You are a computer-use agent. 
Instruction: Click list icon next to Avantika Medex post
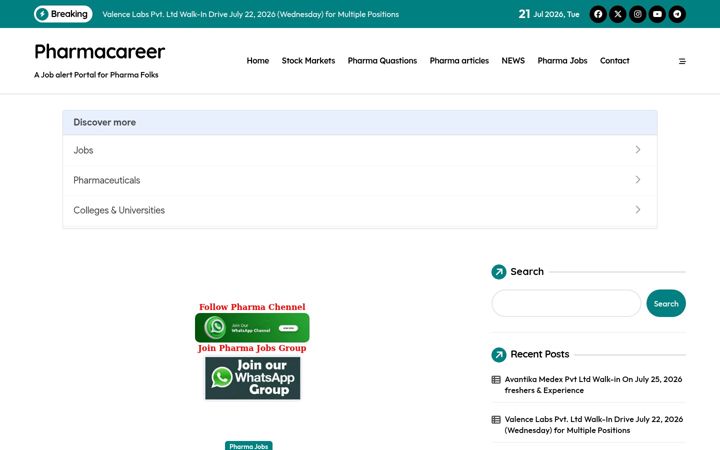pos(496,380)
